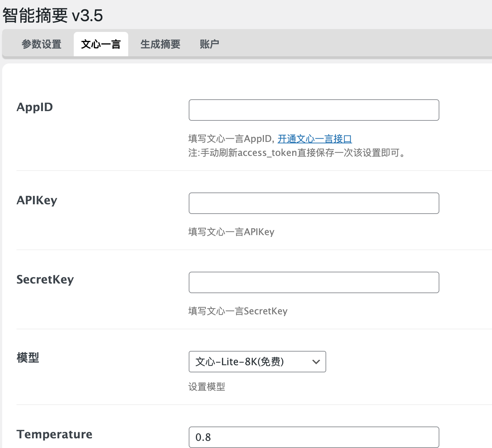Click the 设置模型 helper text
Screen dimensions: 492x448
[x=207, y=387]
